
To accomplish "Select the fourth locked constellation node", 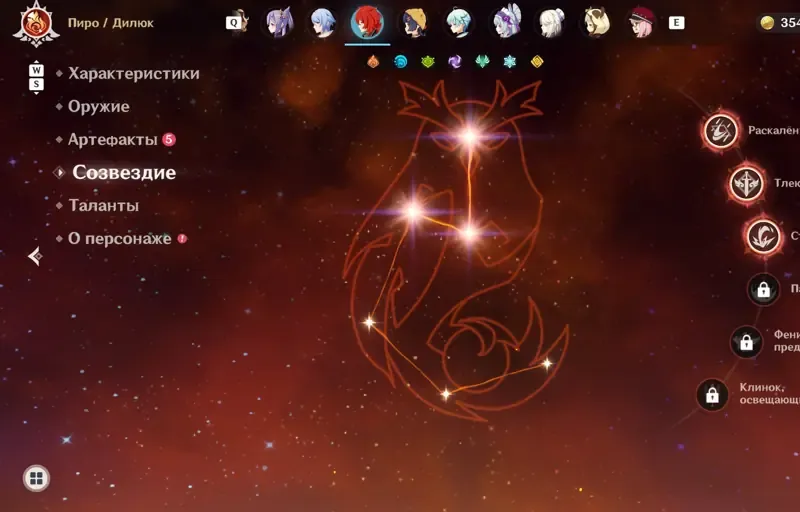I will click(x=763, y=290).
